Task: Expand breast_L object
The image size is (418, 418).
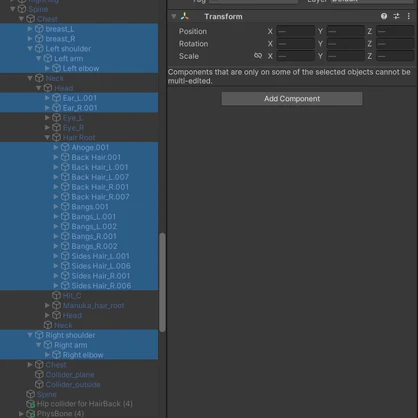Action: tap(30, 29)
